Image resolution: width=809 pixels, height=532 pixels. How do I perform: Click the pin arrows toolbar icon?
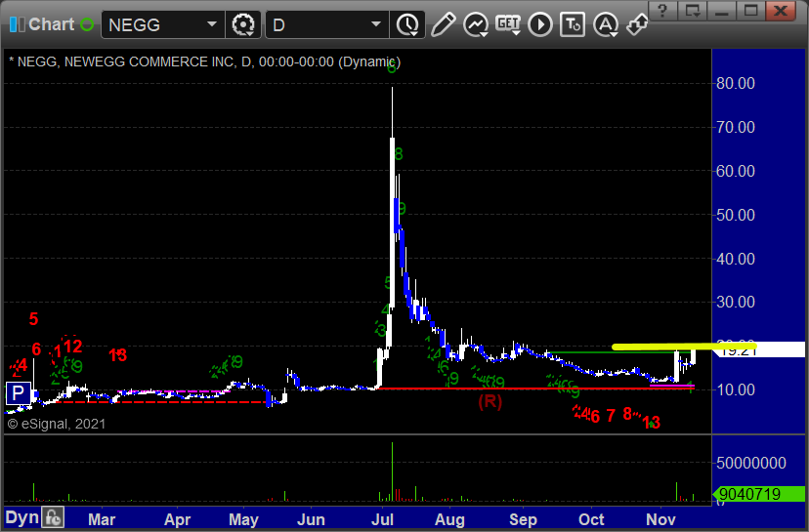click(x=637, y=24)
